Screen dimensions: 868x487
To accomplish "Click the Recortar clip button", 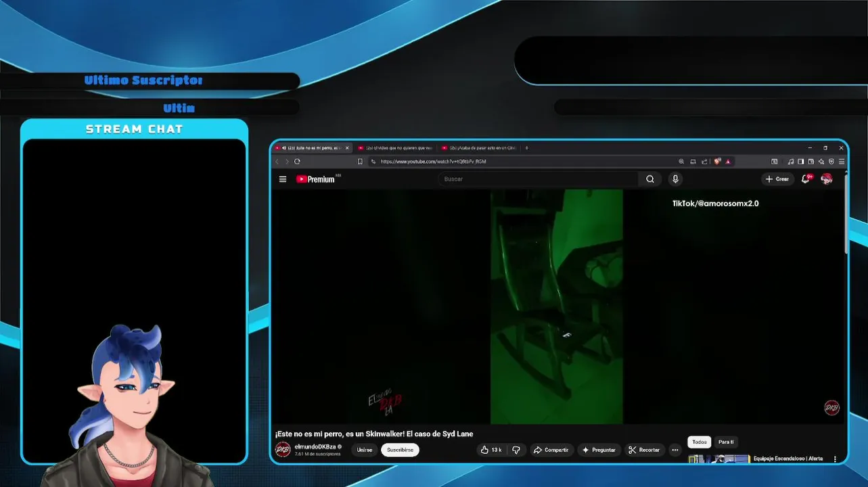I will pyautogui.click(x=644, y=450).
